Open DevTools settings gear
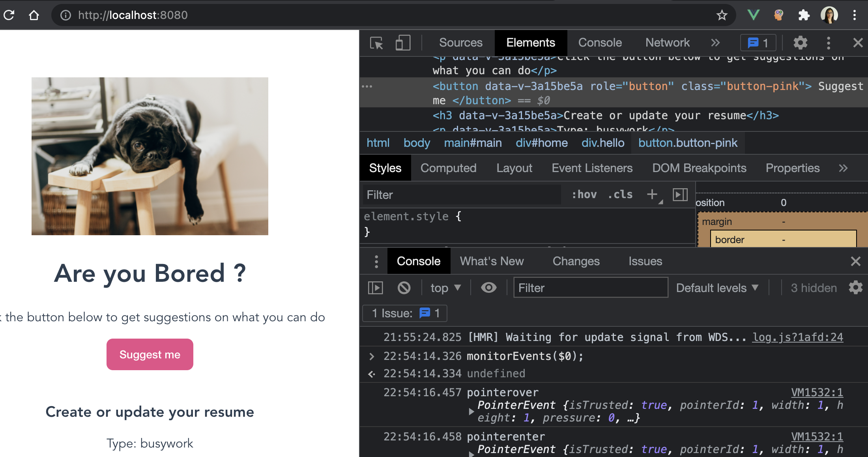Image resolution: width=868 pixels, height=457 pixels. coord(800,43)
